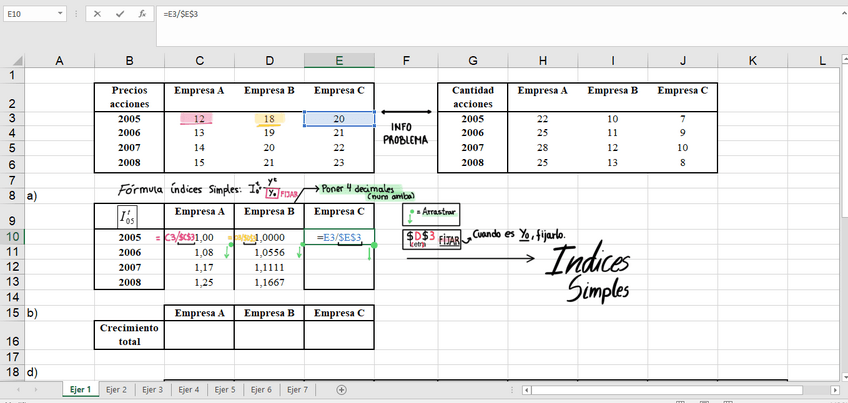Click the horizontal scrollbar left arrow
848x403 pixels.
click(527, 389)
